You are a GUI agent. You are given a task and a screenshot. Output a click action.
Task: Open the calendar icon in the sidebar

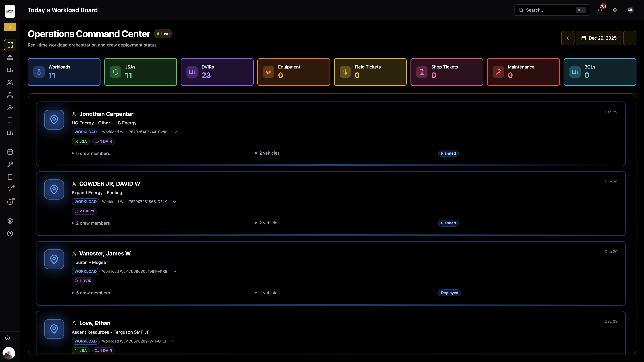pos(10,152)
